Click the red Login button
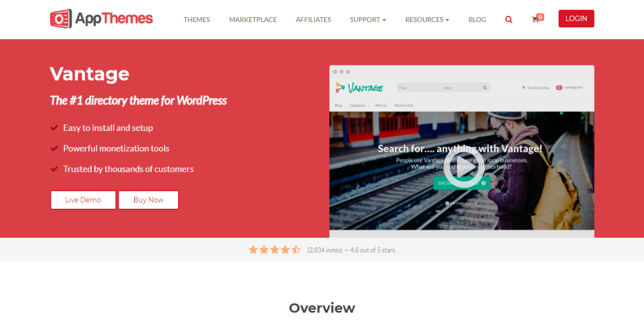This screenshot has height=322, width=644. (x=576, y=18)
